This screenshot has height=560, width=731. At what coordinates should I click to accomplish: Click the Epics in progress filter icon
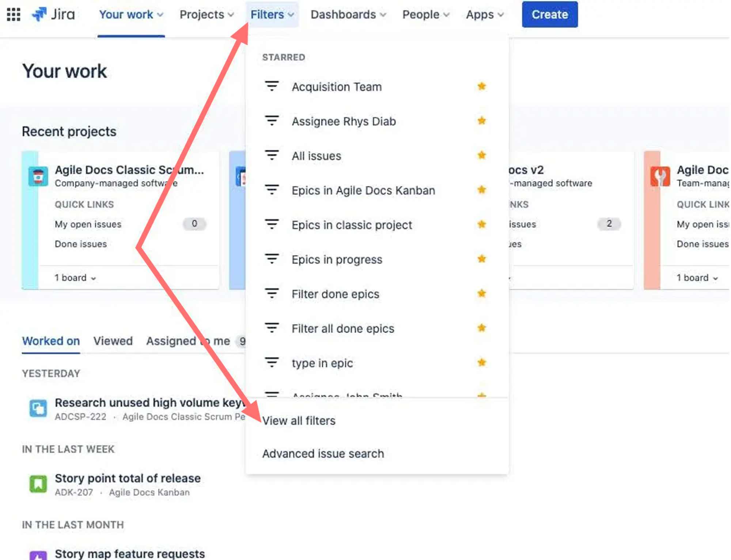pyautogui.click(x=272, y=259)
